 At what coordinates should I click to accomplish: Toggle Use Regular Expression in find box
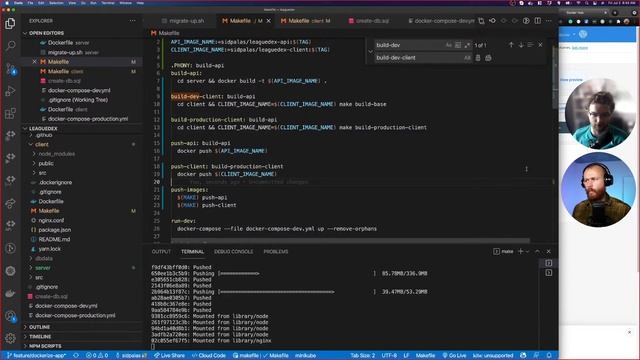[x=467, y=45]
